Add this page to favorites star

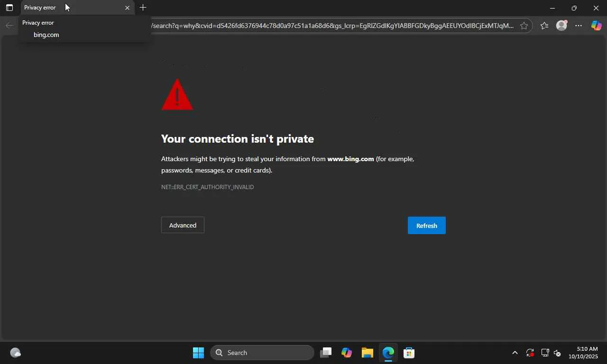pyautogui.click(x=524, y=26)
